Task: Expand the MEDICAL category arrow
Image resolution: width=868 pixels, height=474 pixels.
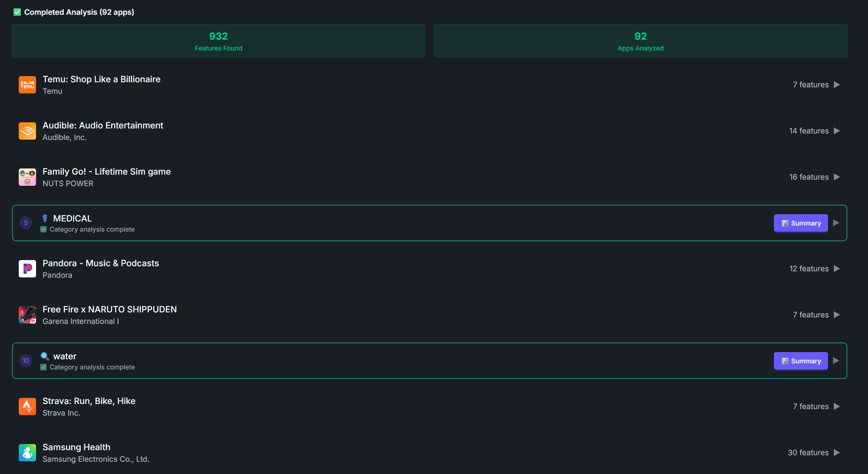Action: 836,223
